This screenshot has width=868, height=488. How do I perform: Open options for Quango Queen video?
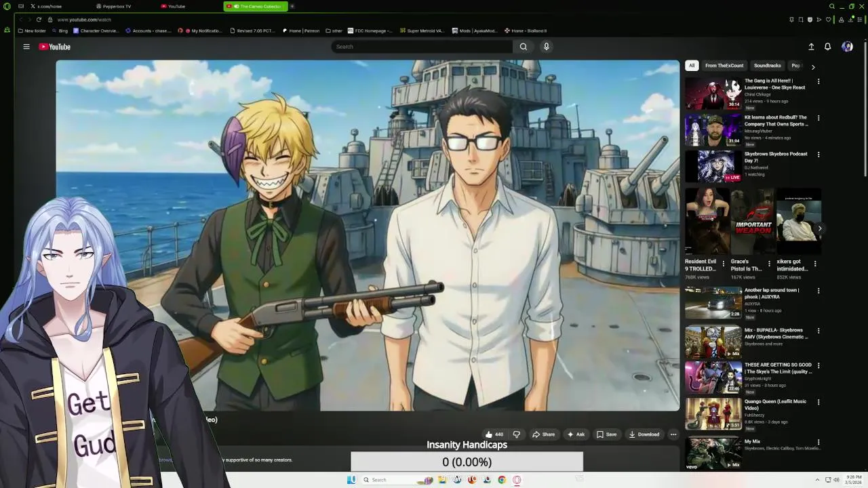point(818,402)
